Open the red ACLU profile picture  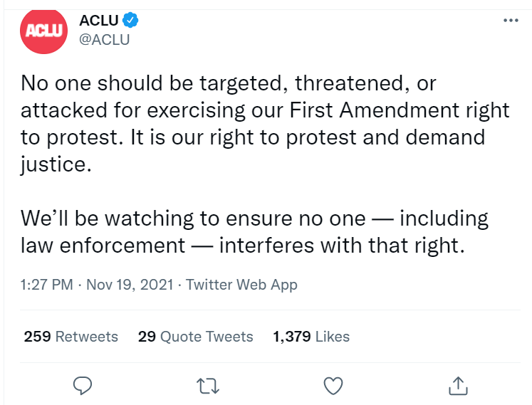point(43,31)
